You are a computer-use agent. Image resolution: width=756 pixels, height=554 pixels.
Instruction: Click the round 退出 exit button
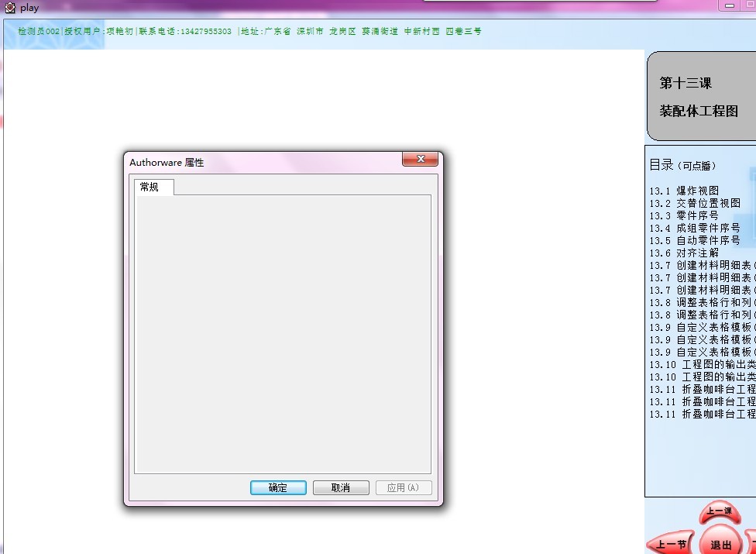coord(720,542)
